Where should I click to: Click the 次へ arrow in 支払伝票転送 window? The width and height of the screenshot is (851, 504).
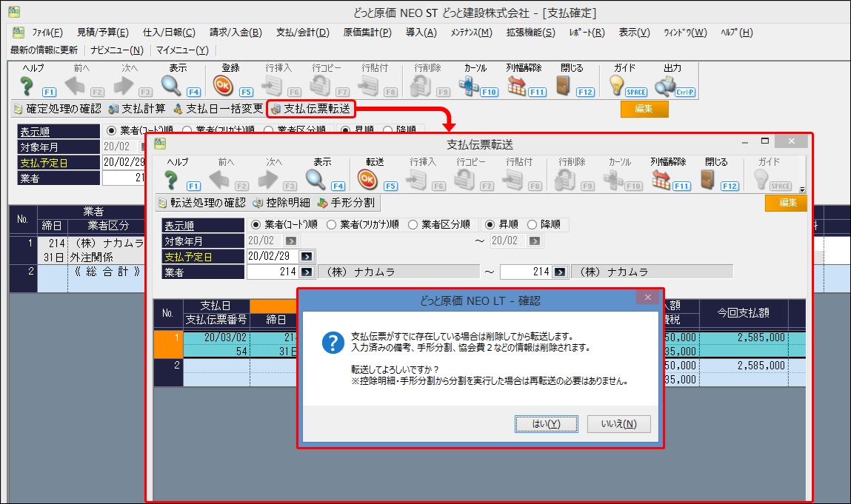[267, 180]
